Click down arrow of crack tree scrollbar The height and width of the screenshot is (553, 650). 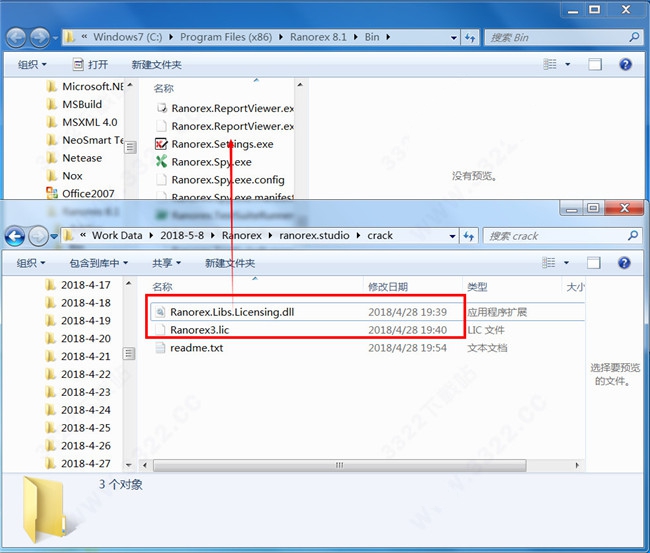click(x=129, y=465)
